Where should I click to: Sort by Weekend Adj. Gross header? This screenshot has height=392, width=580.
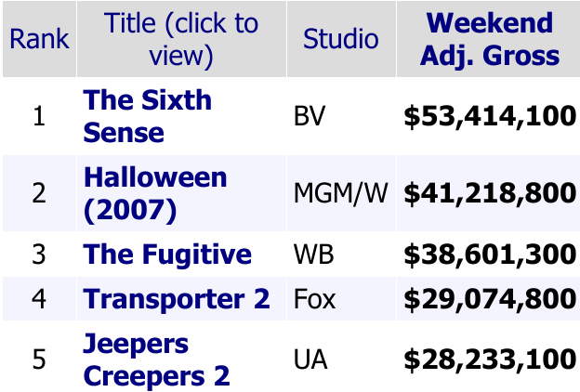[x=490, y=39]
